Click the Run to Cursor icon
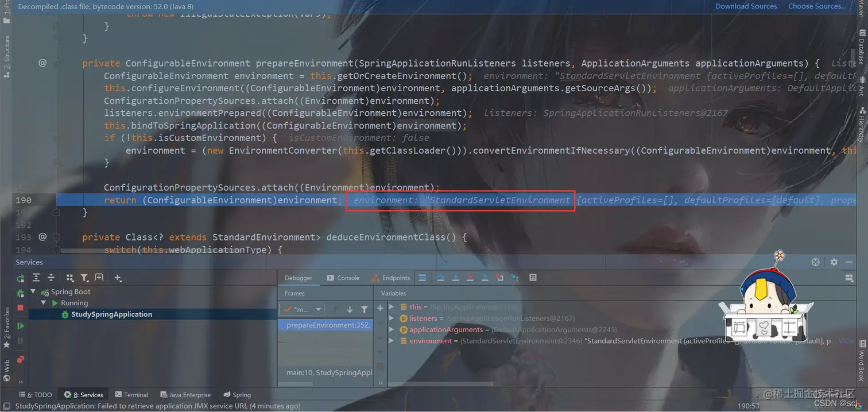 514,278
